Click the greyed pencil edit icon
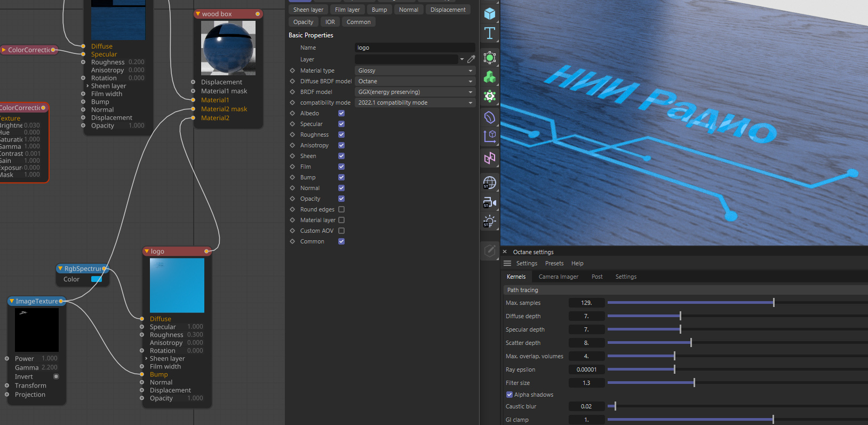 click(489, 250)
